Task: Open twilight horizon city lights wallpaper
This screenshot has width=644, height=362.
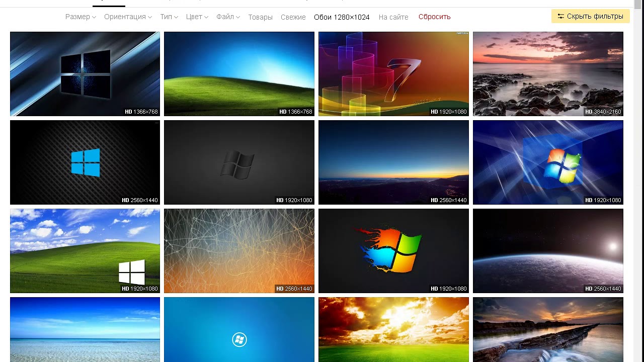Action: coord(393,162)
